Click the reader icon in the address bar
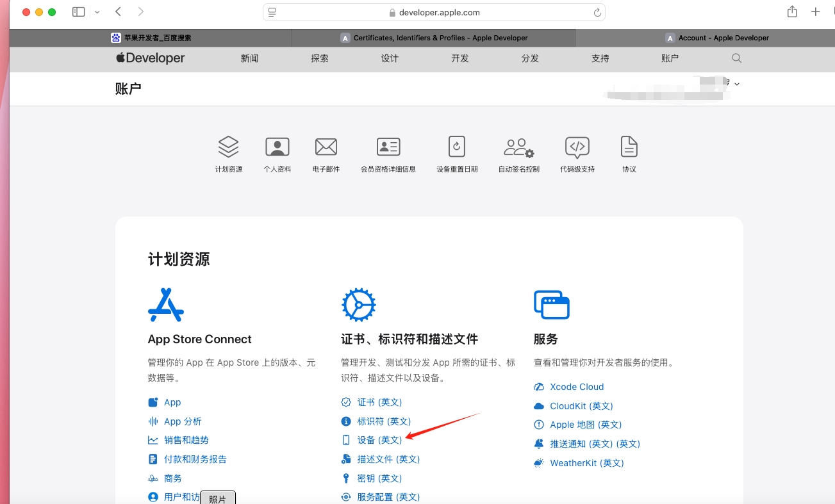835x504 pixels. pos(272,12)
